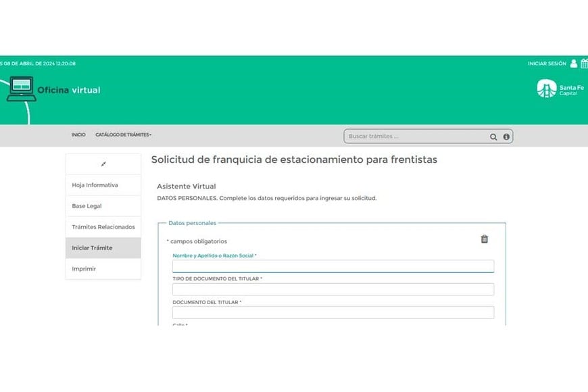The width and height of the screenshot is (588, 392).
Task: Click the Santa Fe Capital logo
Action: tap(556, 89)
